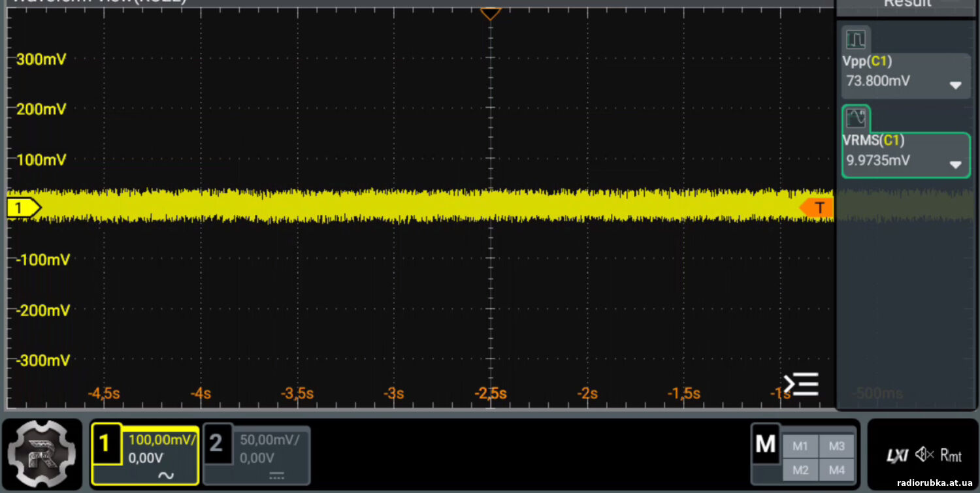Select the Result panel header tab
Screen dimensions: 980x493
pyautogui.click(x=907, y=4)
